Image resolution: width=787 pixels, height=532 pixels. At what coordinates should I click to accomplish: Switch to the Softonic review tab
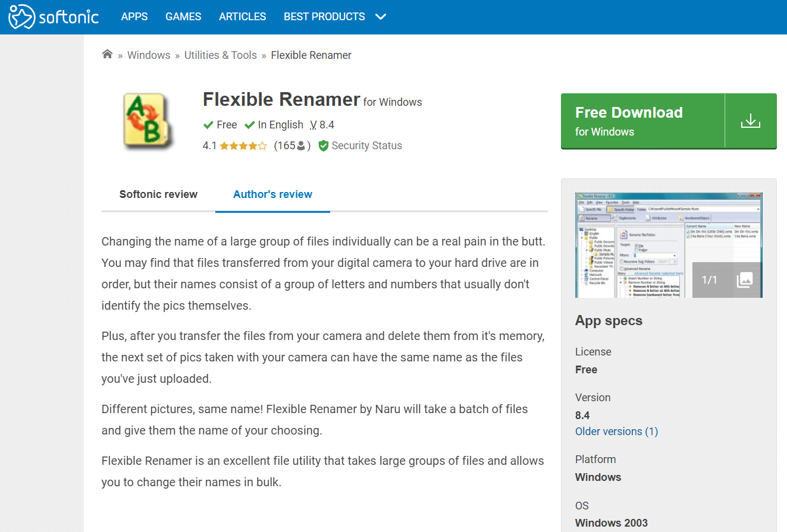[158, 194]
